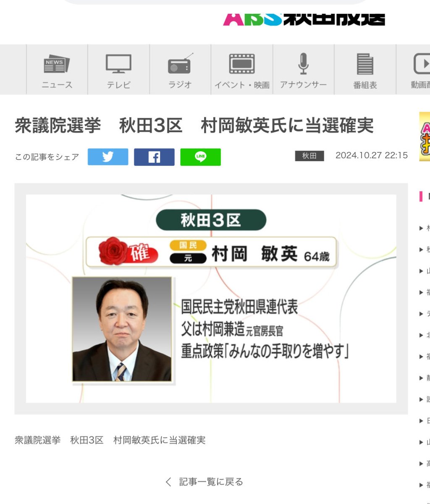Click the ラジオ menu label
The image size is (430, 504).
[180, 85]
